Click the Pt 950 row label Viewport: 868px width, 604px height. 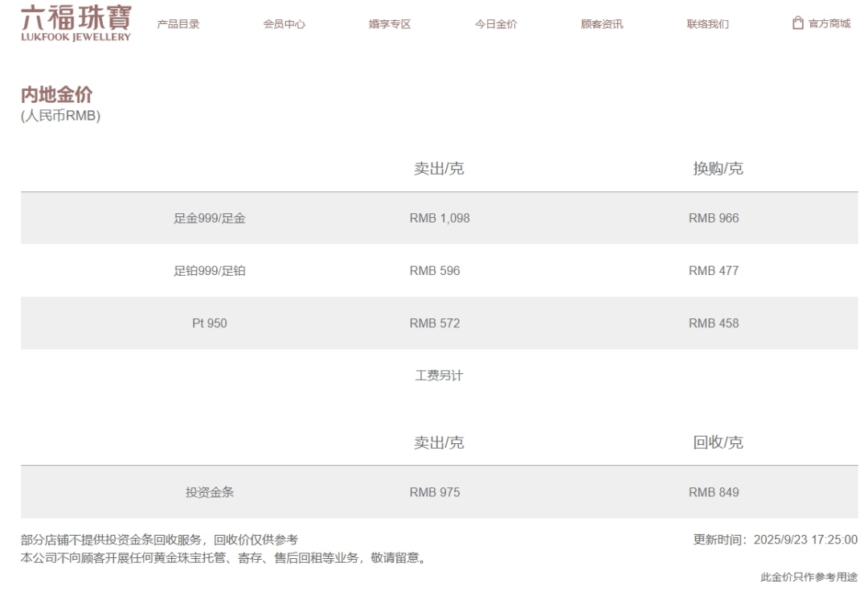[210, 323]
